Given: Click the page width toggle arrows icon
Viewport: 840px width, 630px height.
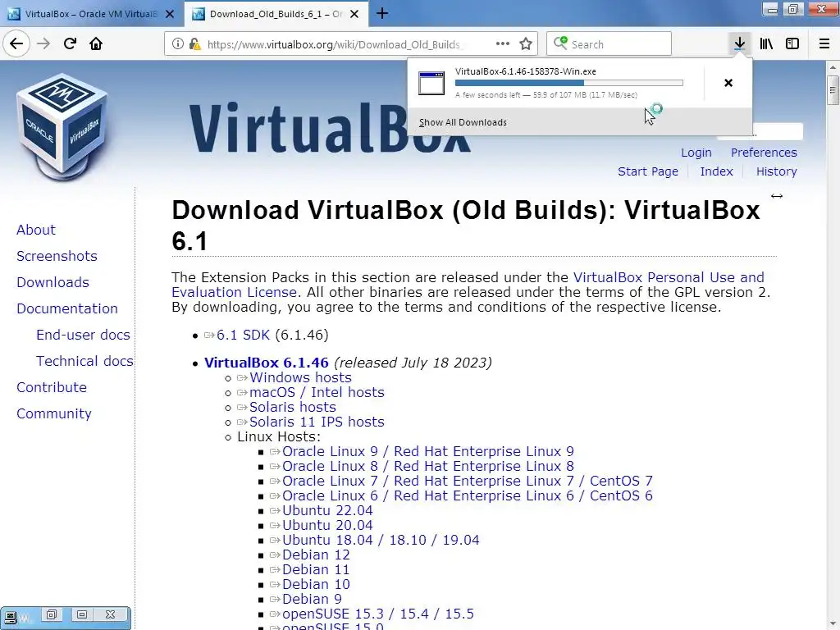Looking at the screenshot, I should point(777,196).
